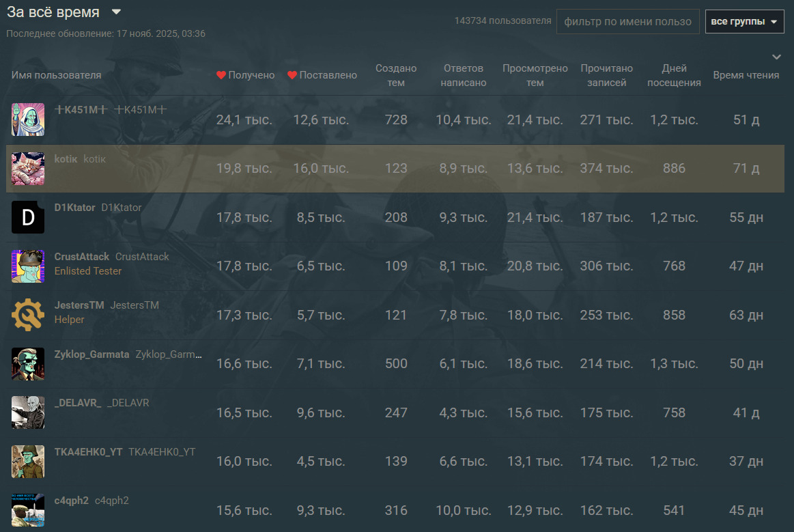794x532 pixels.
Task: Open kotik's cat avatar
Action: tap(28, 169)
